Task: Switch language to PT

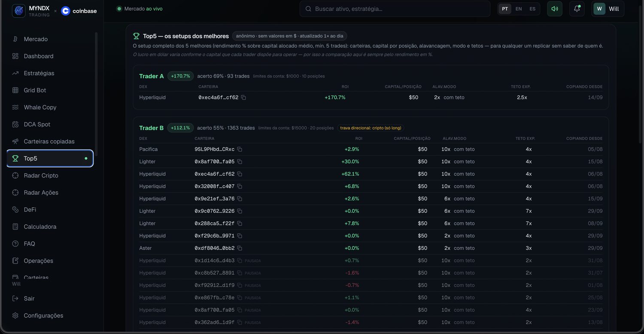Action: click(x=505, y=9)
